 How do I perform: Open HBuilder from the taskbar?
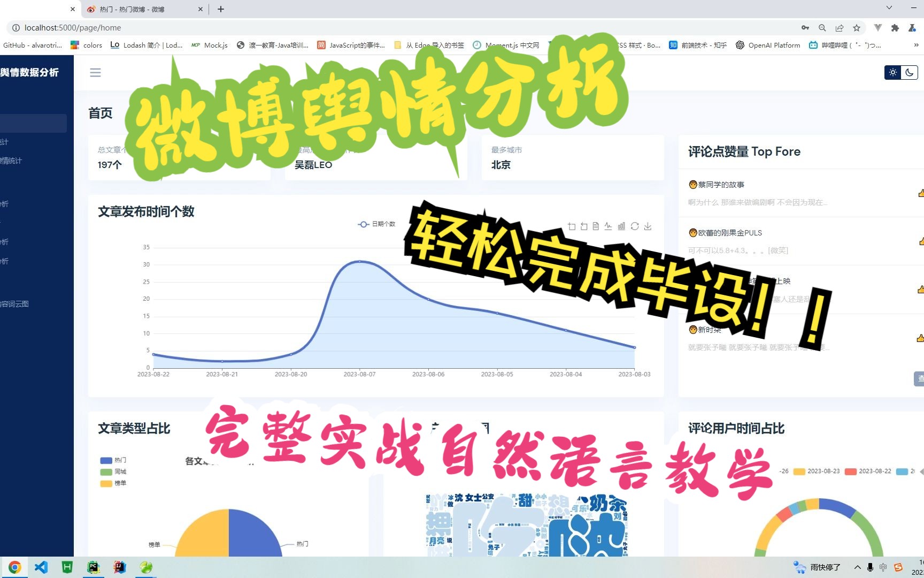67,567
